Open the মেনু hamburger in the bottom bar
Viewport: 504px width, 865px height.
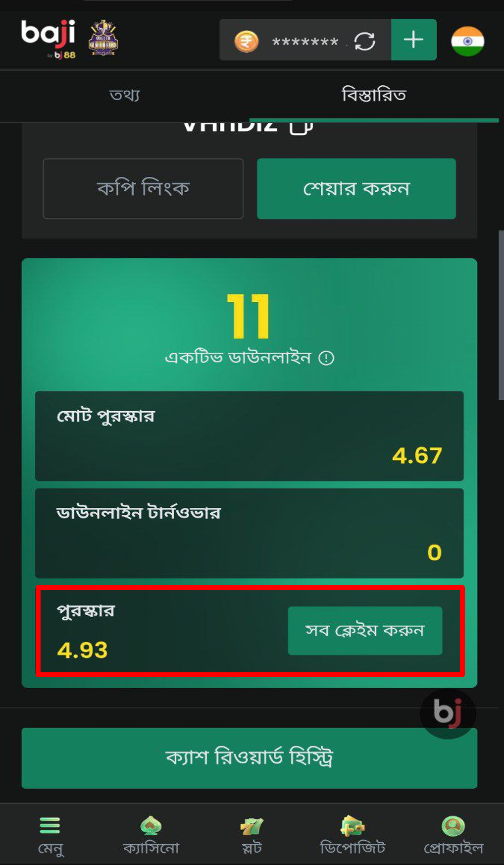50,835
